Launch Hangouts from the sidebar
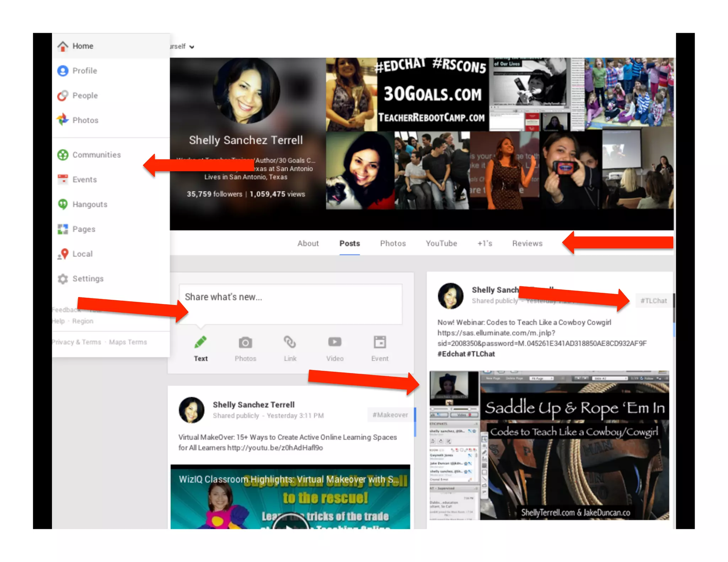The width and height of the screenshot is (728, 562). point(89,204)
